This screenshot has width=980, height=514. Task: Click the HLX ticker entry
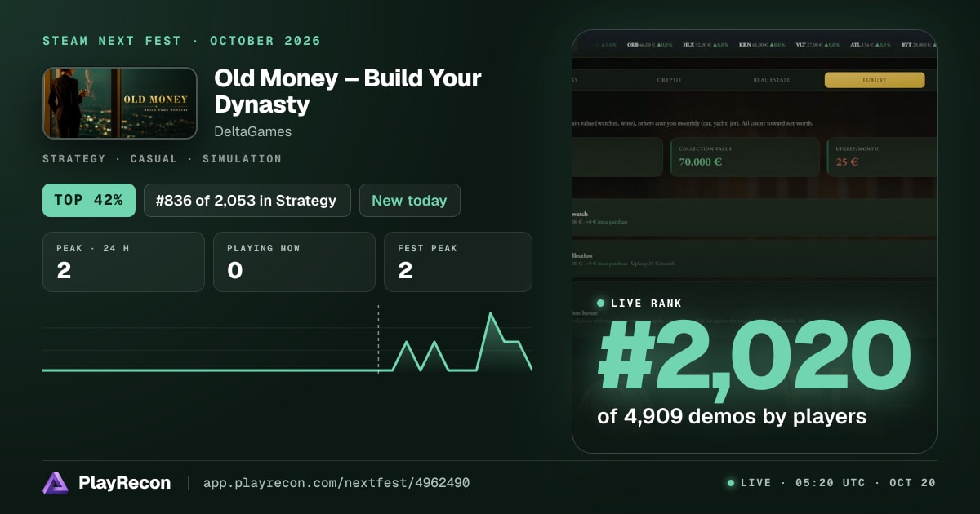(x=706, y=45)
